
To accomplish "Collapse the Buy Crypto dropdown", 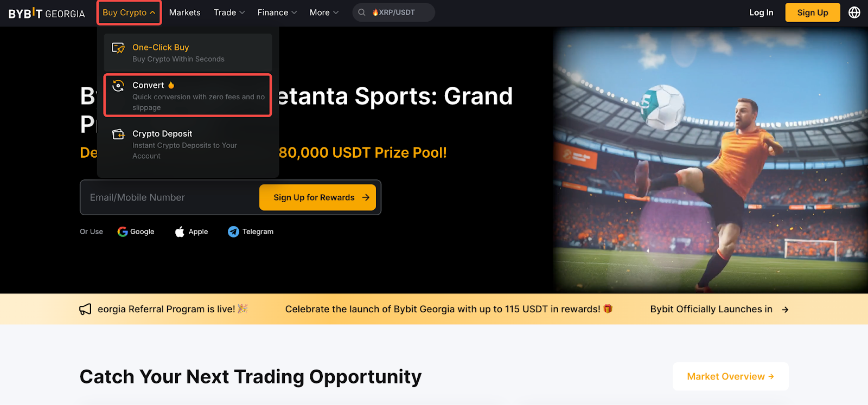I will tap(129, 12).
